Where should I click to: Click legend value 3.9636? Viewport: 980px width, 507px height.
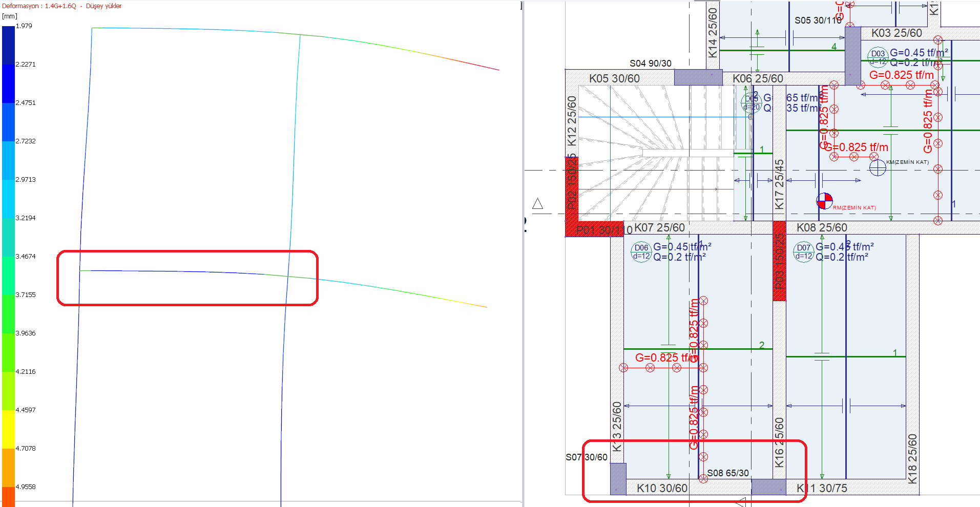click(x=26, y=333)
